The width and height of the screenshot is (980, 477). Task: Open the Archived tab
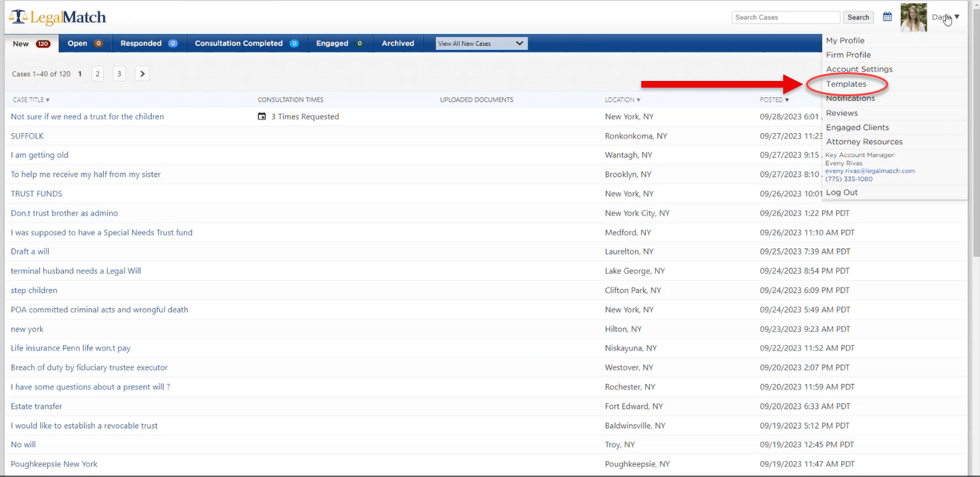pos(398,43)
